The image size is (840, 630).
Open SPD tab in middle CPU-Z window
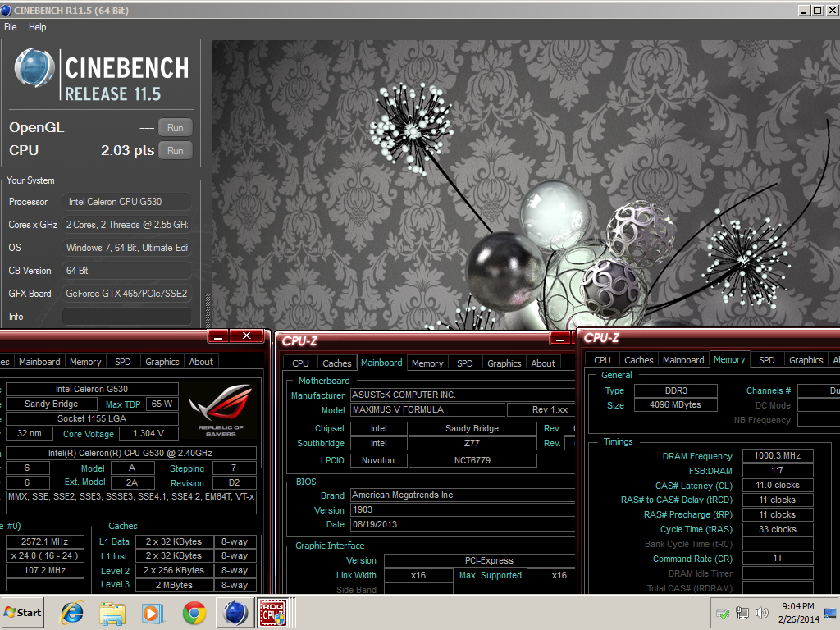coord(464,363)
